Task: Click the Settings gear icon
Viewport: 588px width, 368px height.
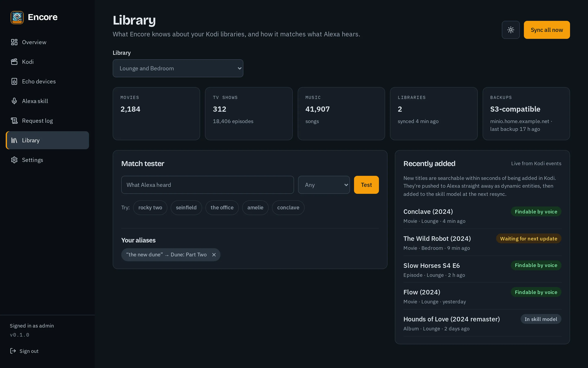Action: [x=14, y=160]
